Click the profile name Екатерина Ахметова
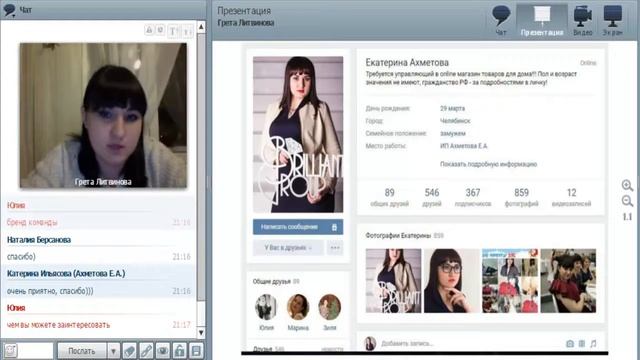 tap(407, 62)
